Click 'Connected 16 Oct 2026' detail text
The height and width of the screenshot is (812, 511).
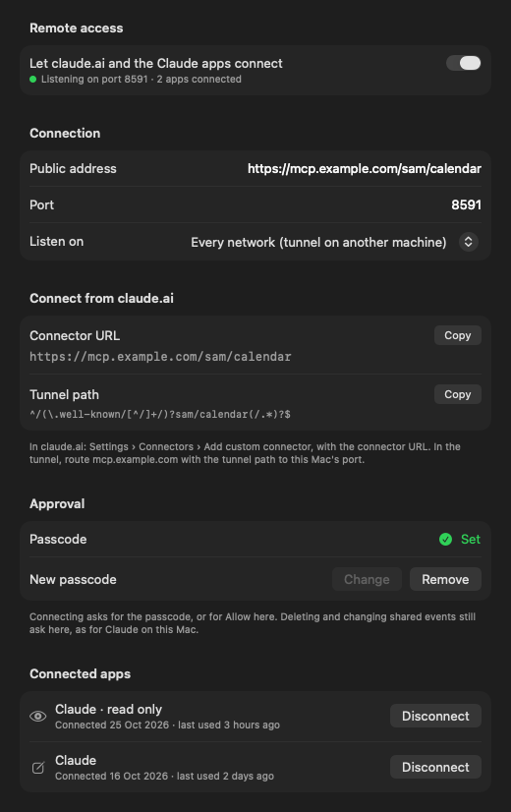[111, 777]
